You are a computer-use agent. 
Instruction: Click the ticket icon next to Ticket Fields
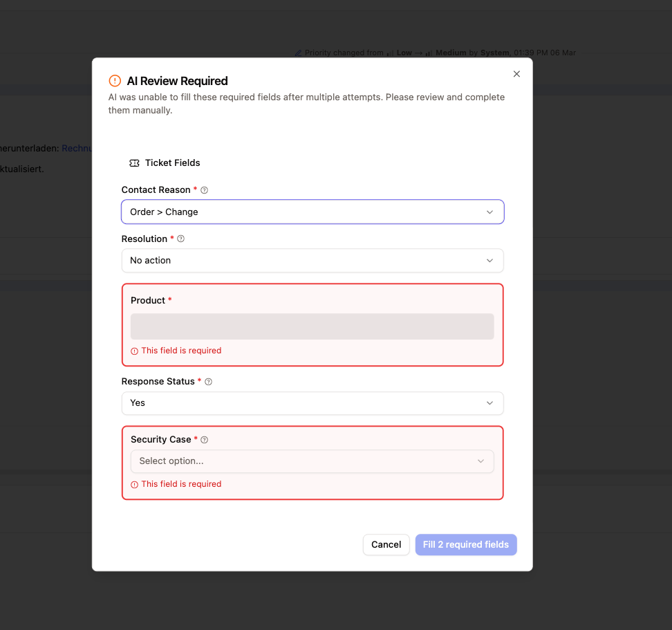click(x=134, y=163)
